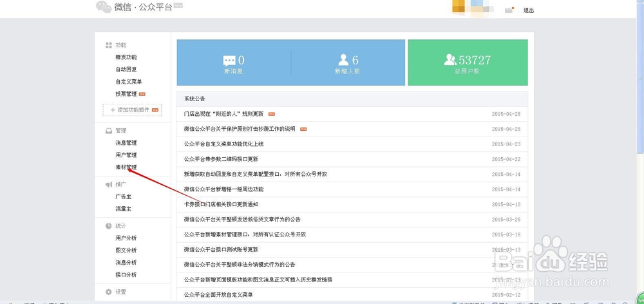Click 添加功能插件 button
644x304 pixels.
tap(132, 110)
